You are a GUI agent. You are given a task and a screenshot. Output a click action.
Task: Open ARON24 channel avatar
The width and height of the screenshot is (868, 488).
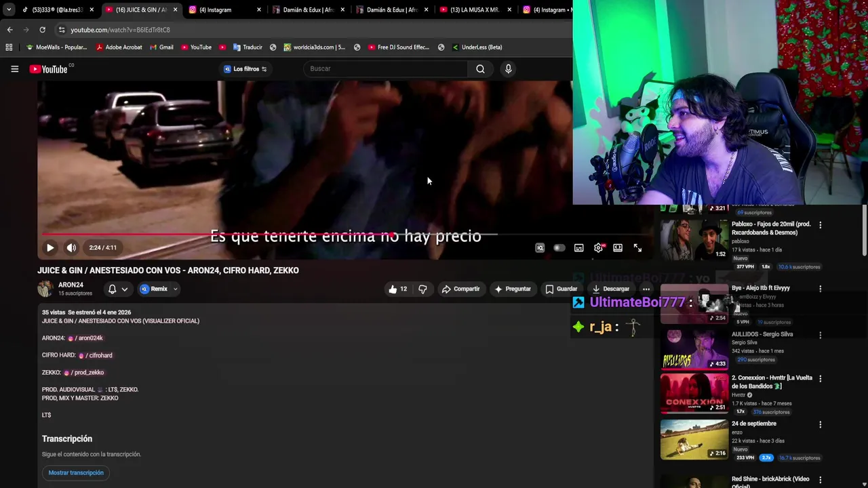click(45, 289)
